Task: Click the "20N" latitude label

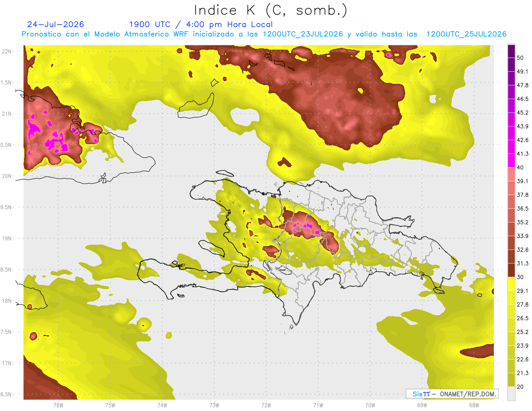Action: pos(7,176)
